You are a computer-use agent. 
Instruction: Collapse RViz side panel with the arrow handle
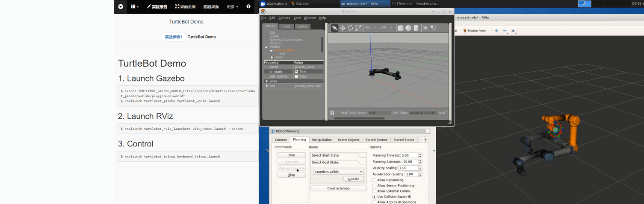coord(434,150)
